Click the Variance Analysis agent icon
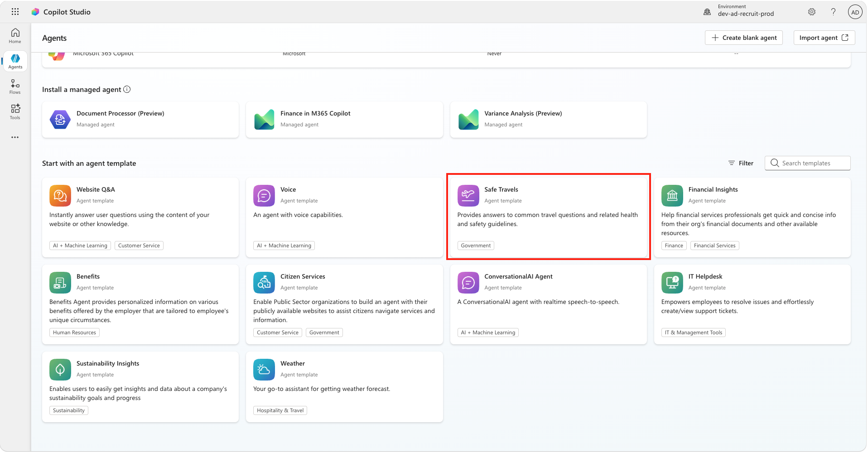This screenshot has width=868, height=453. 468,120
